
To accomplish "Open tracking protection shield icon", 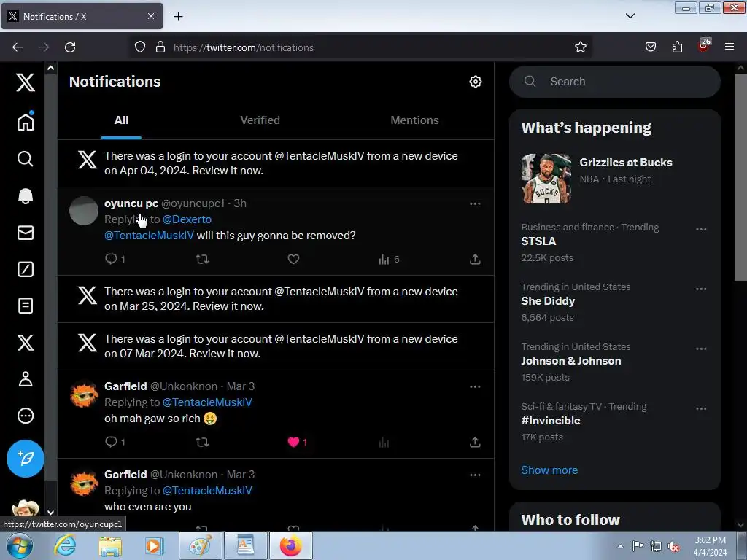I will pyautogui.click(x=139, y=47).
